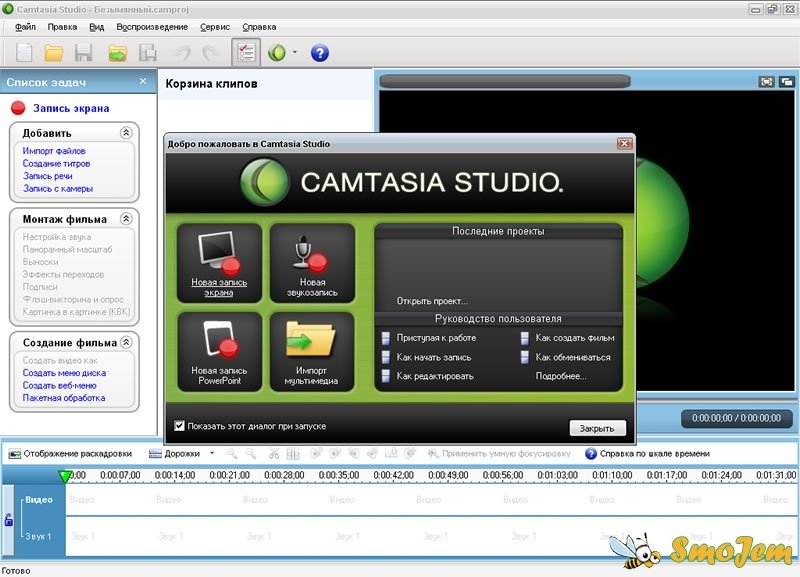This screenshot has height=577, width=800.
Task: Click the green playhead marker on the timeline
Action: click(x=66, y=477)
